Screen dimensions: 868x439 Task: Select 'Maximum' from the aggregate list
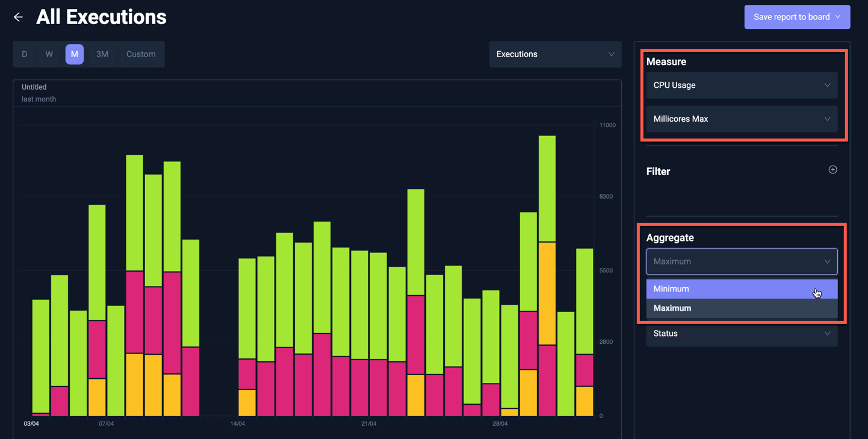[x=742, y=308]
